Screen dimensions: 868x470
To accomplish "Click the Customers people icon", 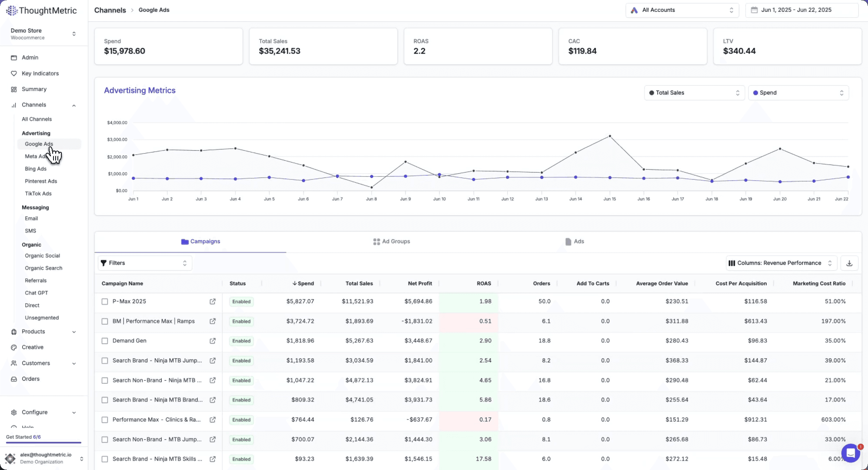I will click(14, 363).
